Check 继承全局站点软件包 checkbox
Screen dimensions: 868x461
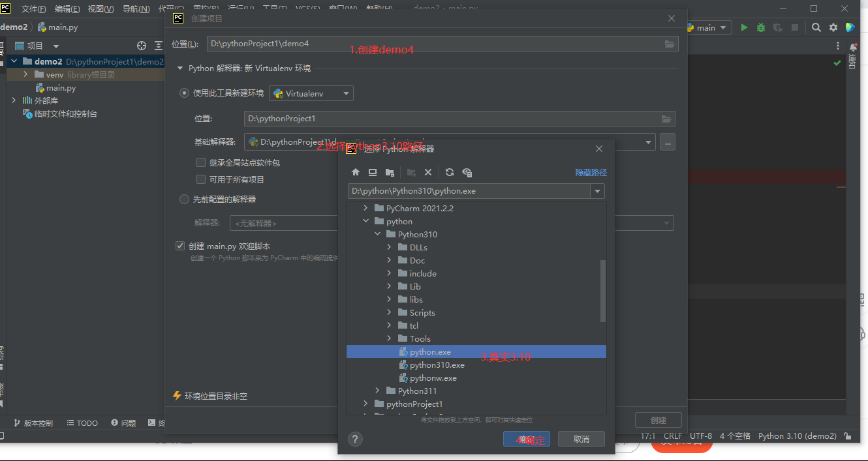point(201,162)
